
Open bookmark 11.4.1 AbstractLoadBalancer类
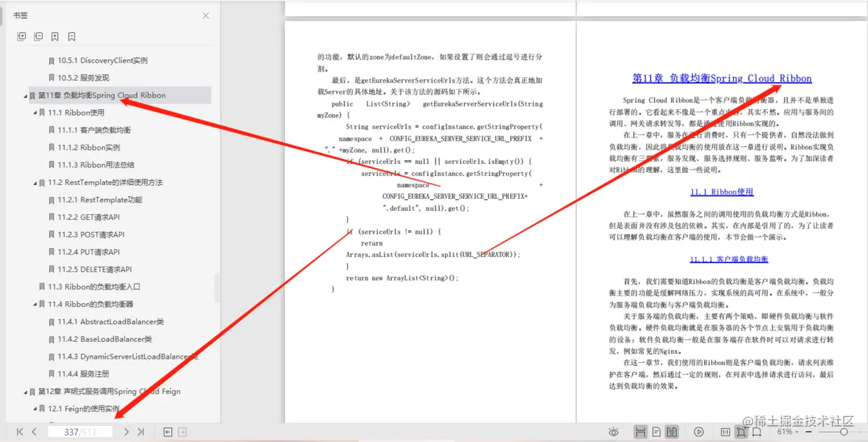pos(111,322)
